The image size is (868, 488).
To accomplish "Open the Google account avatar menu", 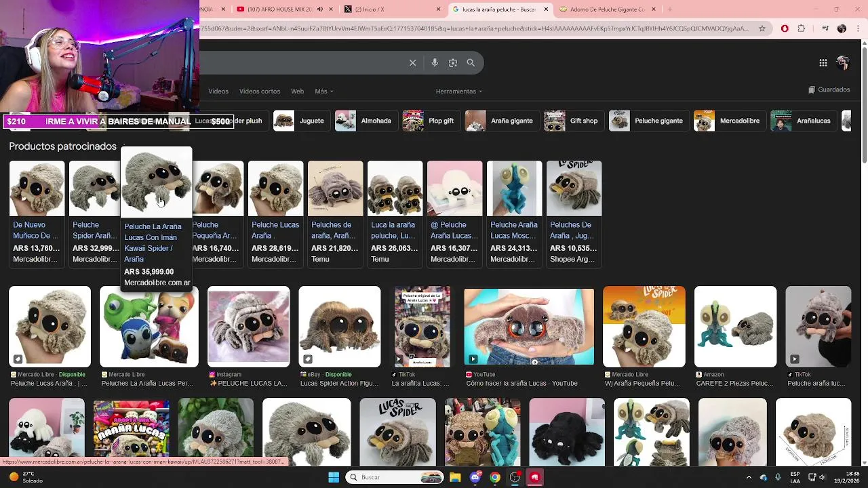I will pos(843,63).
